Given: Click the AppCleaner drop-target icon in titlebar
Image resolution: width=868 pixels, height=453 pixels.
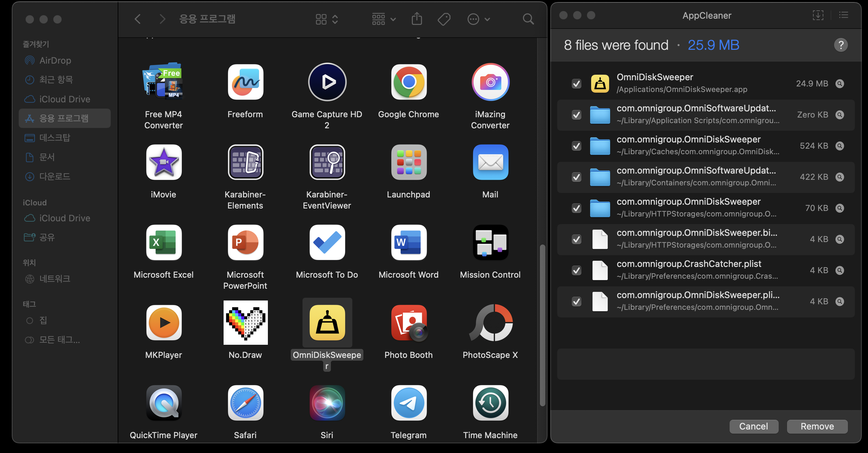Looking at the screenshot, I should pos(818,15).
